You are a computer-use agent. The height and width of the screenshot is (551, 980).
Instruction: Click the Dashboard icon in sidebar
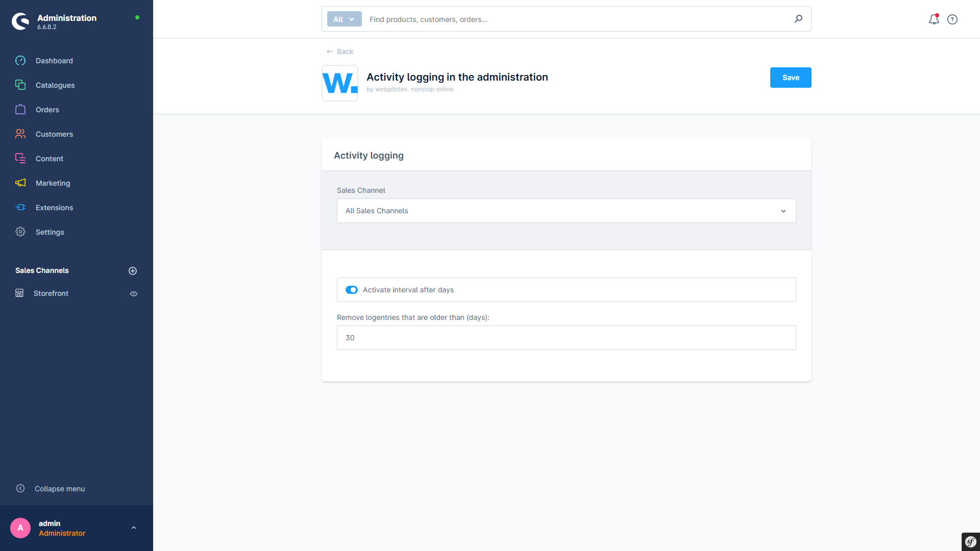pyautogui.click(x=20, y=61)
